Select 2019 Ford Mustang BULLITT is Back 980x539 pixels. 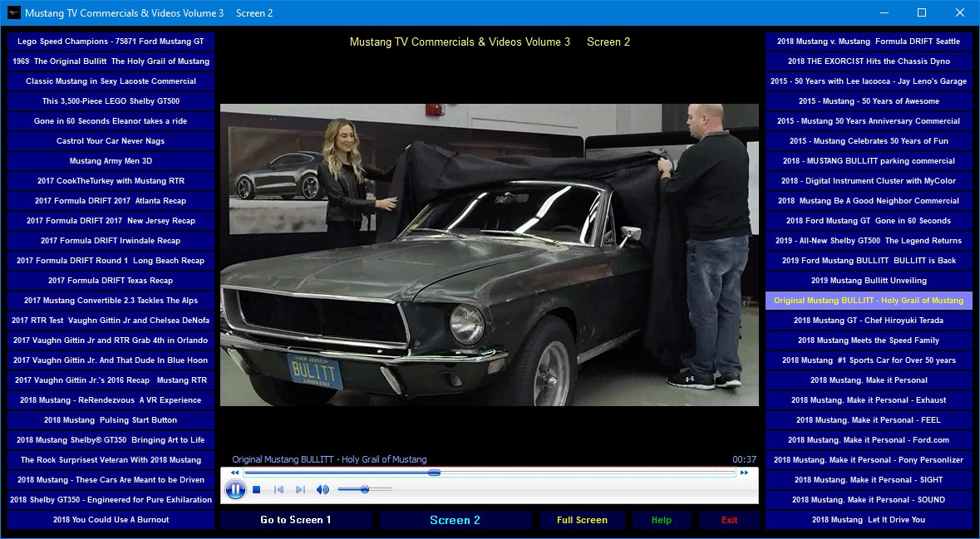[x=869, y=261]
